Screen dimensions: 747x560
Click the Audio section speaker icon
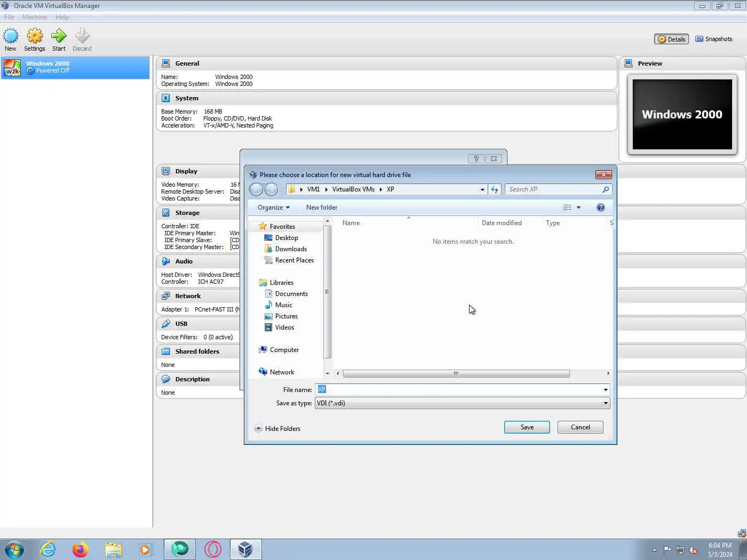pos(166,261)
